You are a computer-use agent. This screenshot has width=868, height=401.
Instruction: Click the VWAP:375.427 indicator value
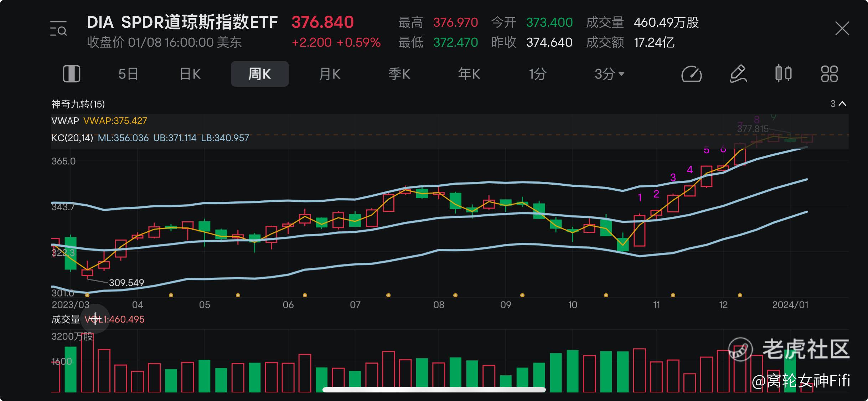[115, 121]
